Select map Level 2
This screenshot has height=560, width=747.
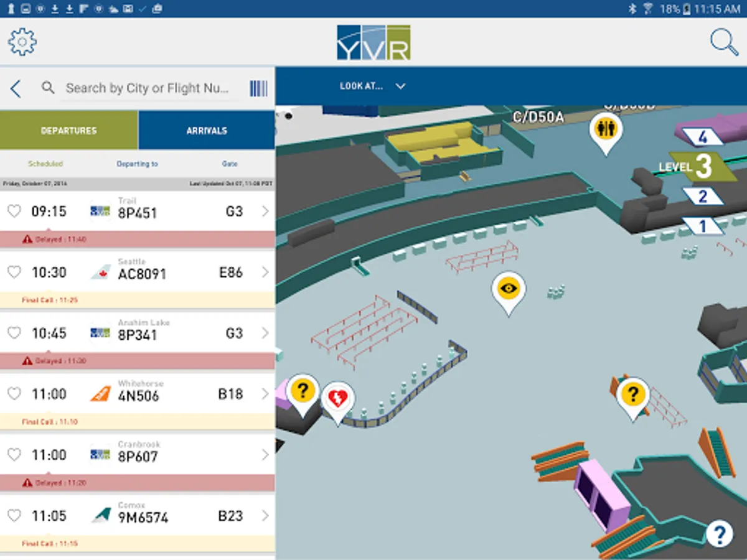703,197
